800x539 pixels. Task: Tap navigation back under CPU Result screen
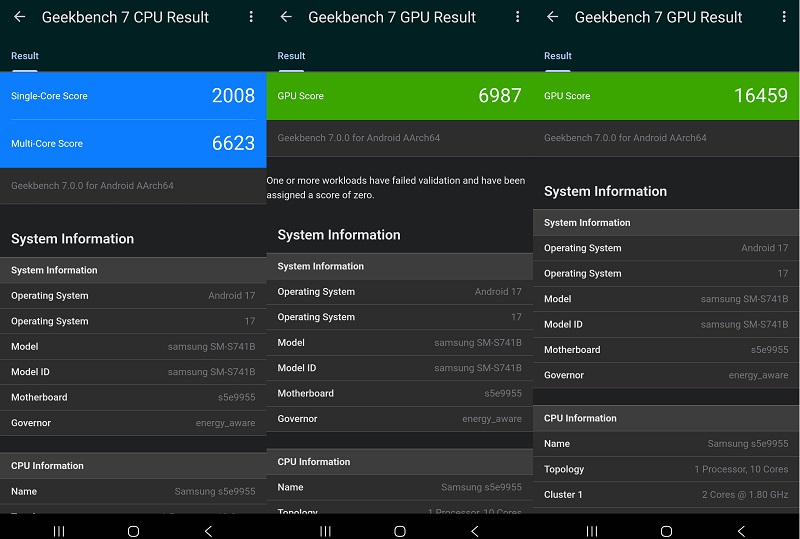tap(208, 531)
